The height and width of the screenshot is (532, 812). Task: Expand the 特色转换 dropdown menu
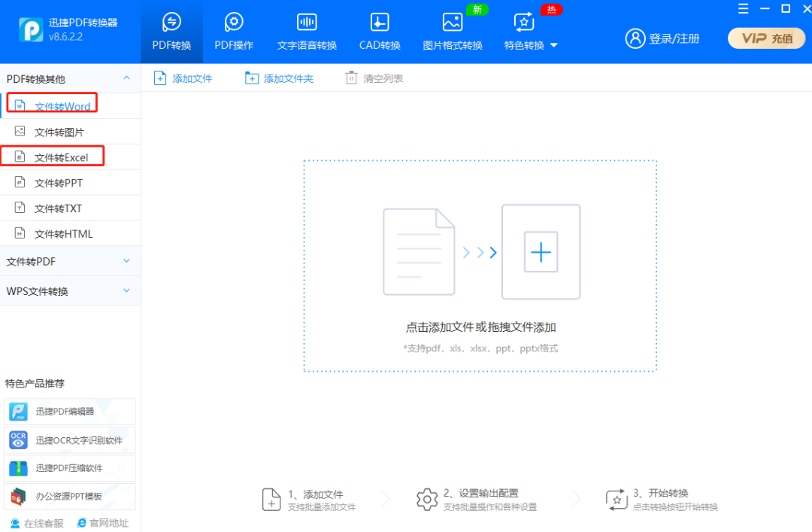tap(531, 30)
